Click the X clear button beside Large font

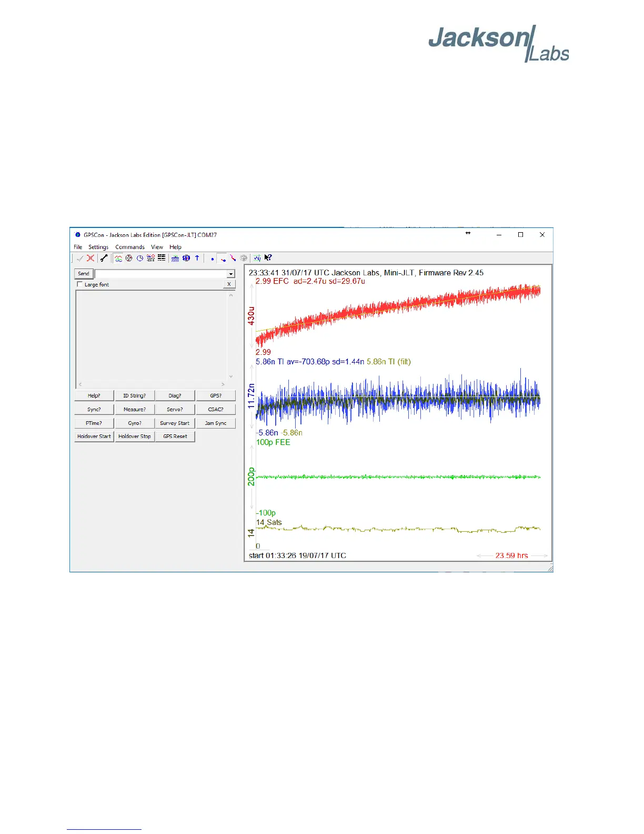click(x=229, y=284)
